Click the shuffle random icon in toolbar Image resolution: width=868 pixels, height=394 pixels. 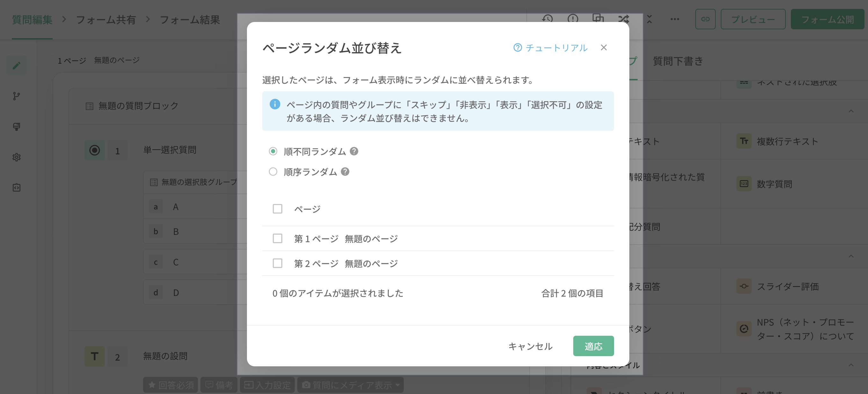pyautogui.click(x=623, y=19)
